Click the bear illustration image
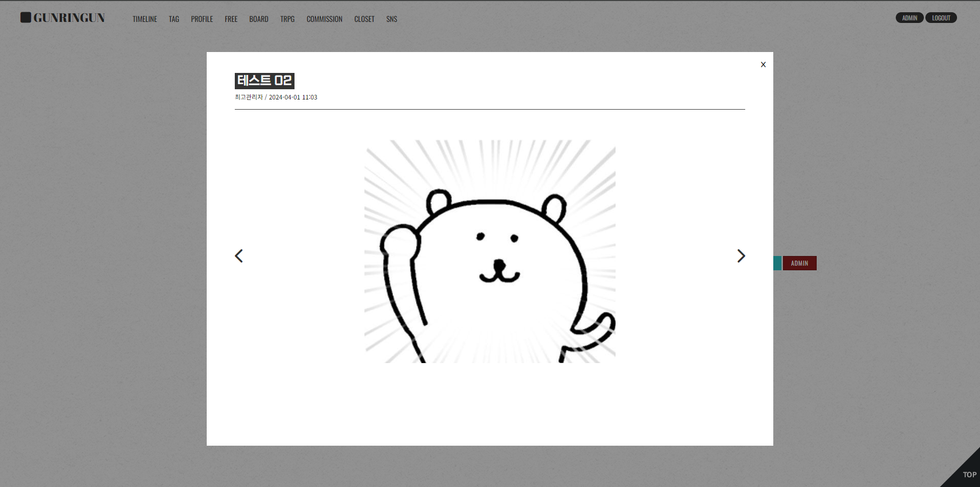This screenshot has height=487, width=980. pyautogui.click(x=490, y=251)
